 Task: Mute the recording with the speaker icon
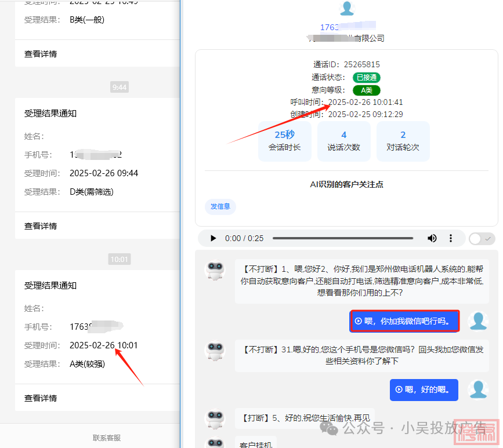pyautogui.click(x=432, y=238)
